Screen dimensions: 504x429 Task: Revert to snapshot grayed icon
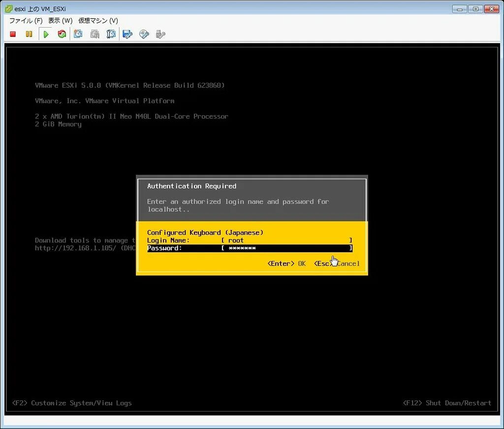pos(95,34)
